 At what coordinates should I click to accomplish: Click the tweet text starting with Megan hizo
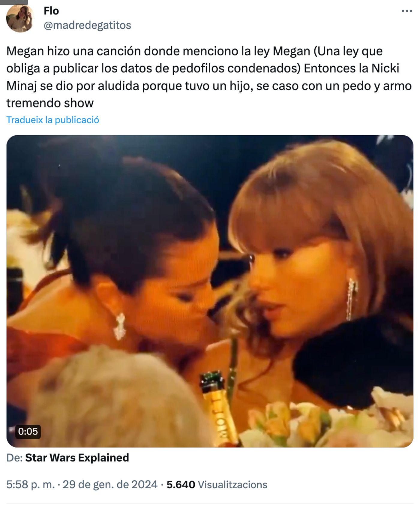(x=209, y=77)
